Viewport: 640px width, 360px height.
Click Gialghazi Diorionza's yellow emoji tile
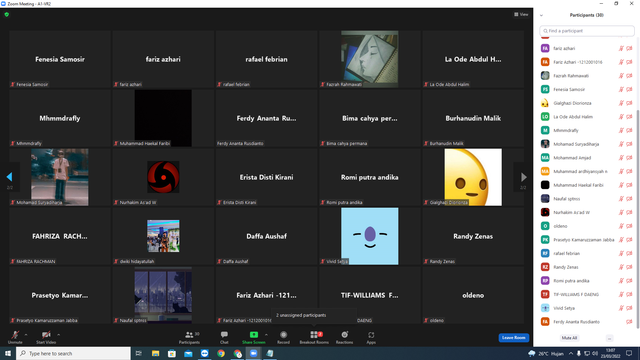pyautogui.click(x=473, y=177)
